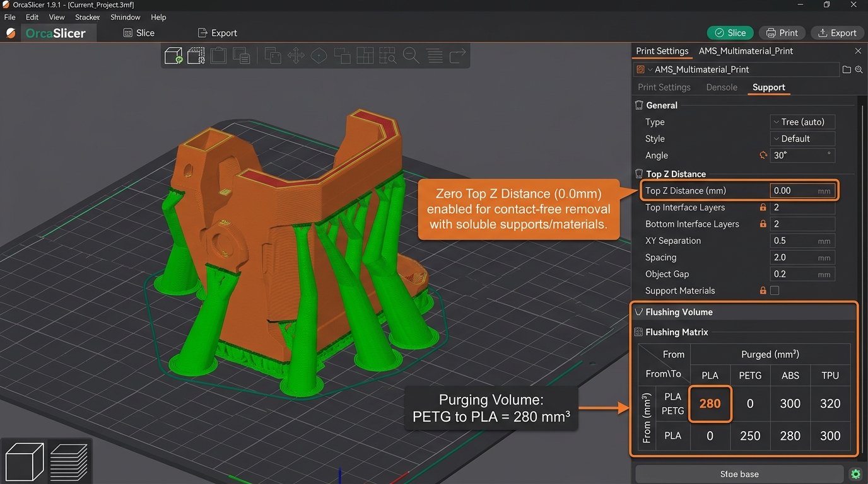Click the Add object cube icon
The image size is (868, 484).
click(x=173, y=56)
